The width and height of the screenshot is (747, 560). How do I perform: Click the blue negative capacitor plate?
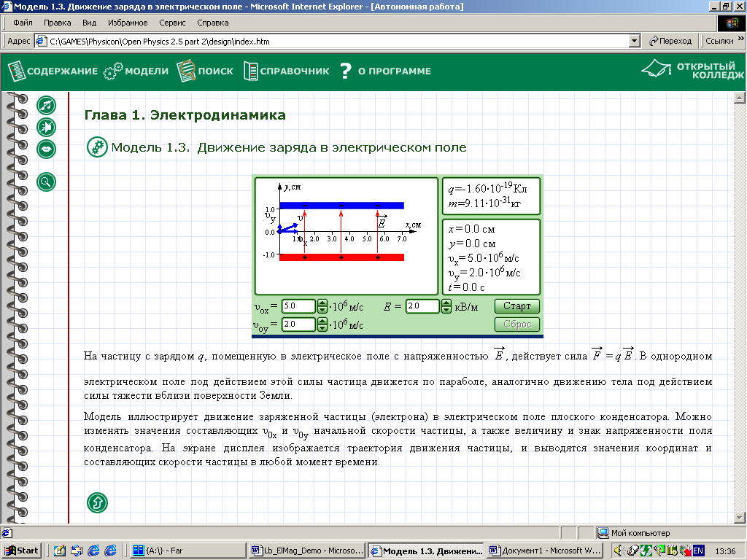point(341,206)
